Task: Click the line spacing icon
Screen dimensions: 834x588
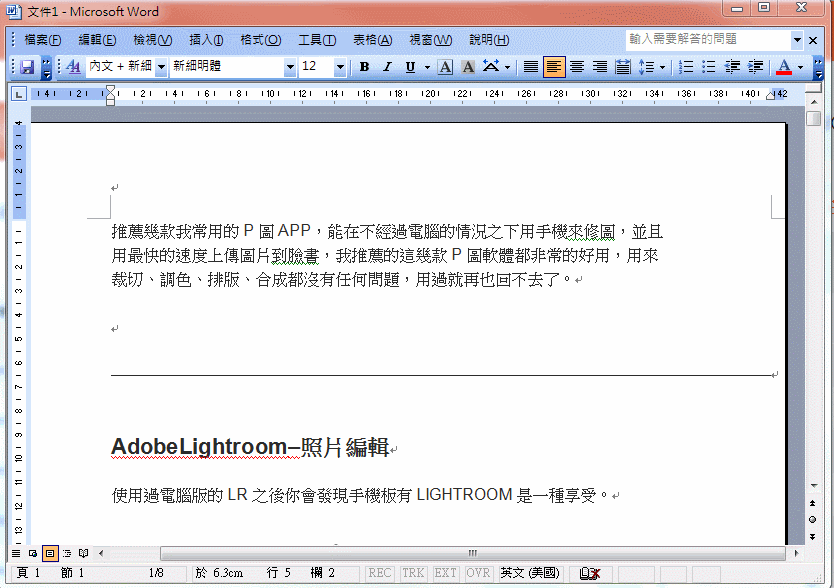Action: click(x=646, y=67)
